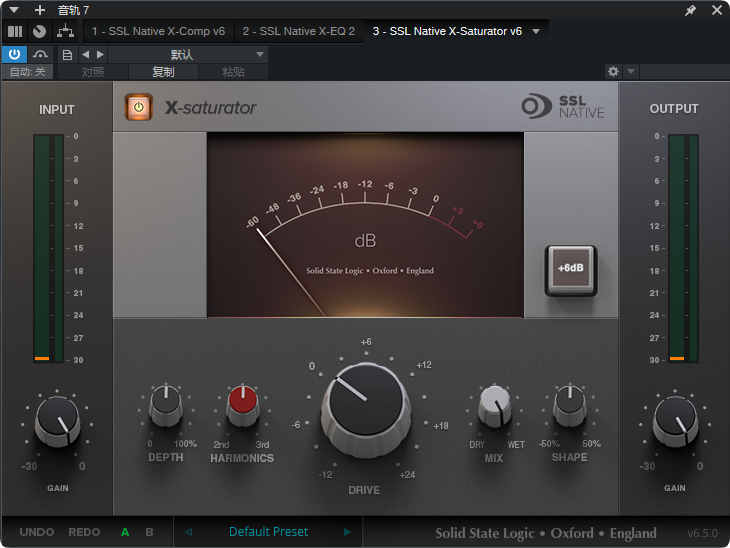The height and width of the screenshot is (548, 730).
Task: Click the DRIVE label
Action: 364,490
